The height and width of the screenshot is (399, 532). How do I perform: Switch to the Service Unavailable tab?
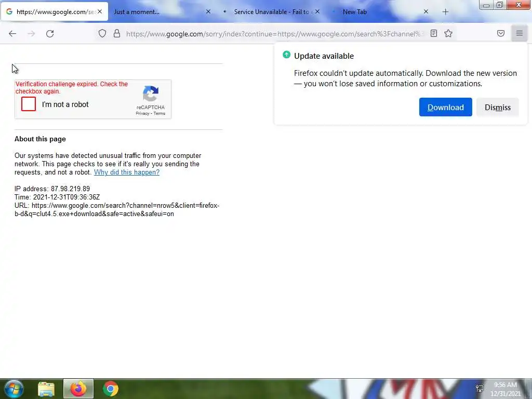271,12
